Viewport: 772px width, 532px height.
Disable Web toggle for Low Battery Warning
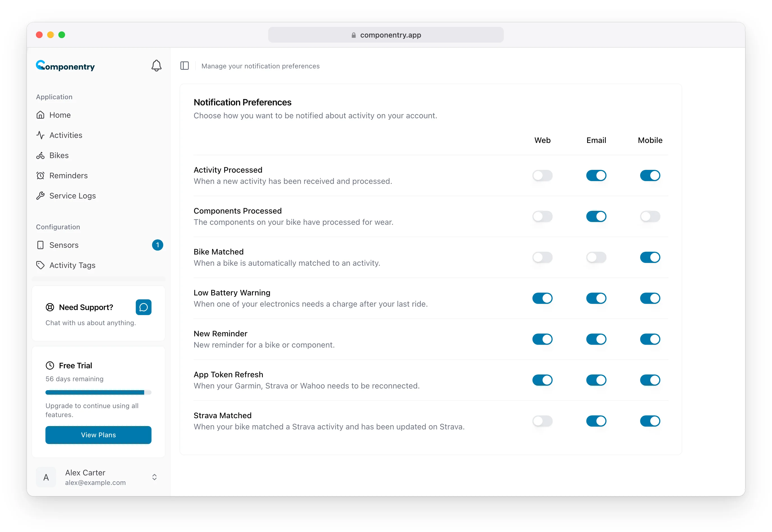(x=543, y=298)
